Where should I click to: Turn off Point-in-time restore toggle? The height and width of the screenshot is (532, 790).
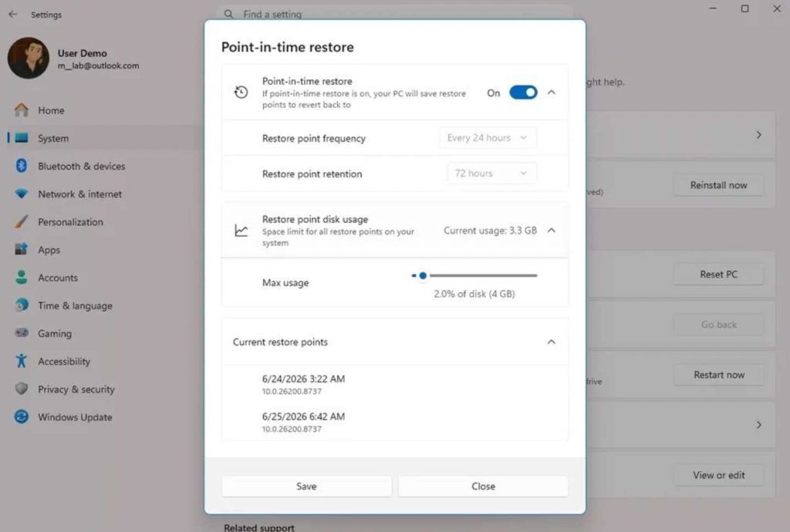click(523, 93)
